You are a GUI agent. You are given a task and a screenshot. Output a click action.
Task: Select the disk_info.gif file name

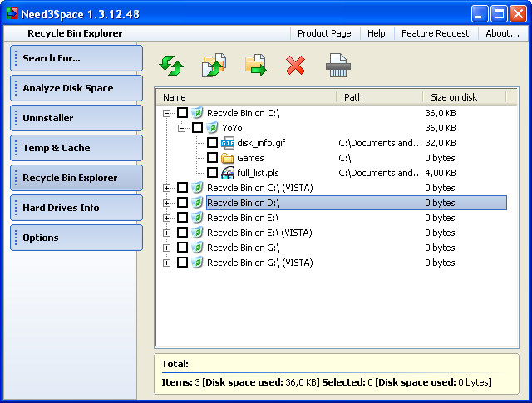[x=261, y=143]
